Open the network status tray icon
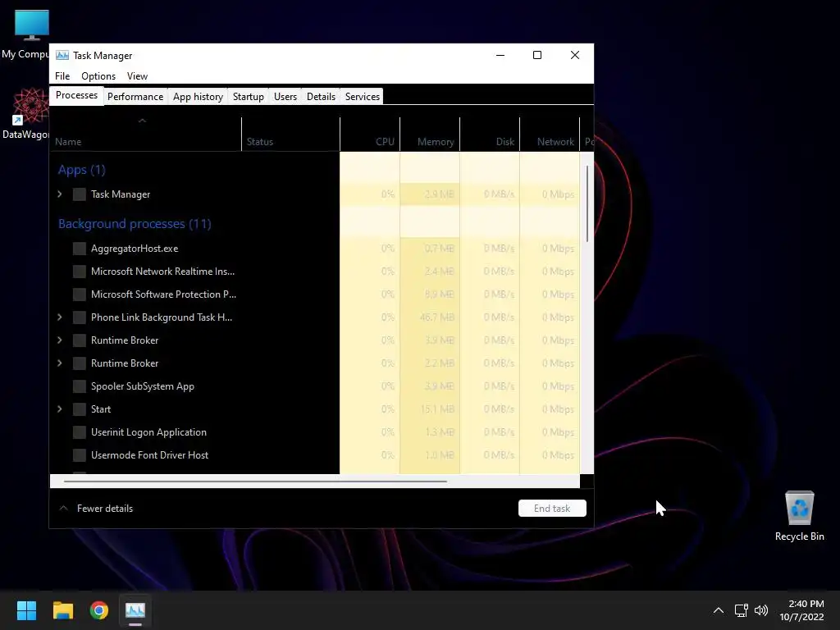Screen dimensions: 840x630 point(741,610)
